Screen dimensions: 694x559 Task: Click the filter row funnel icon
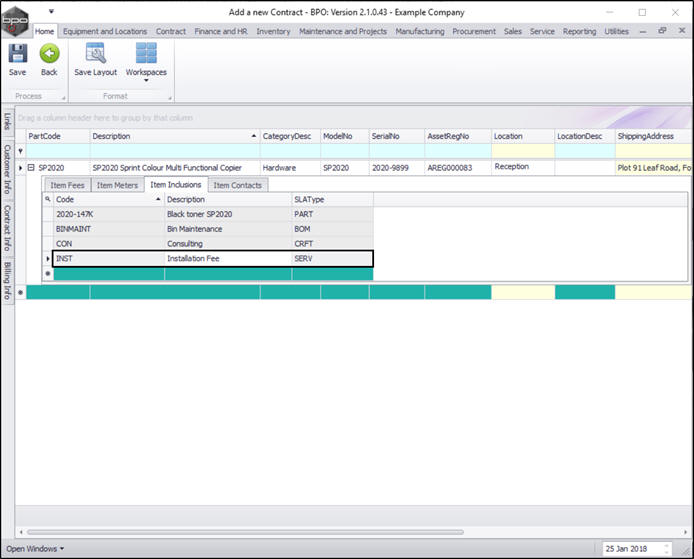[20, 151]
